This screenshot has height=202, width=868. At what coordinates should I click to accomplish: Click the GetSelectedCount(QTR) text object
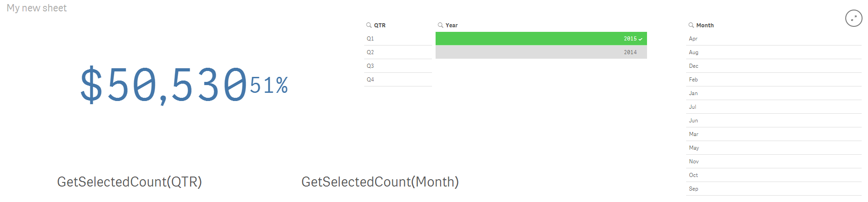tap(130, 182)
